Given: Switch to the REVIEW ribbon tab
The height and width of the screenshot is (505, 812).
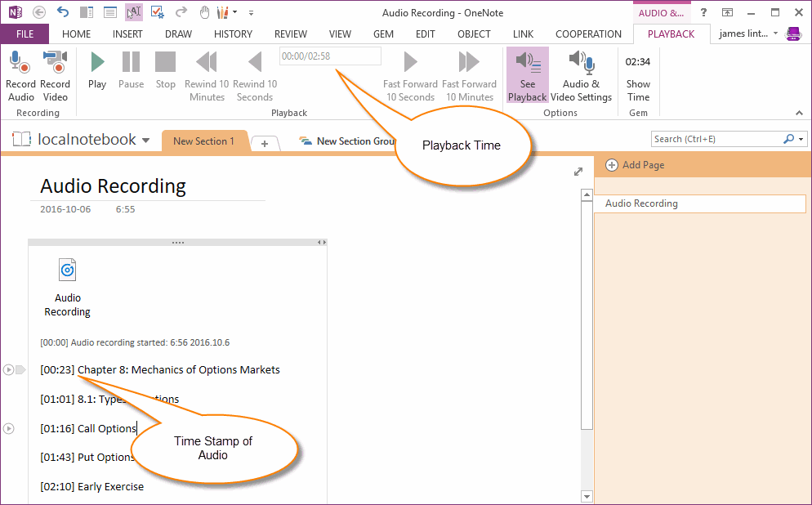Looking at the screenshot, I should click(291, 34).
